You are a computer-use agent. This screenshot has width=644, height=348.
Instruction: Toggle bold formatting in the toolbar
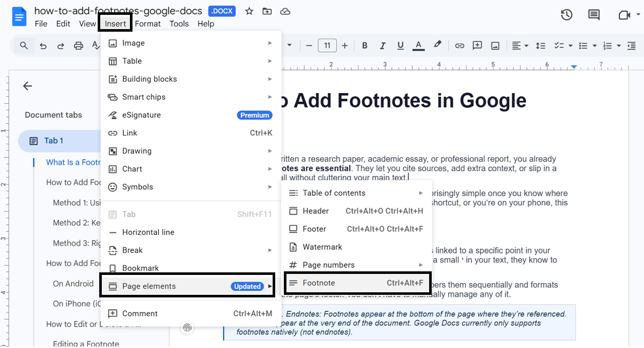[364, 45]
